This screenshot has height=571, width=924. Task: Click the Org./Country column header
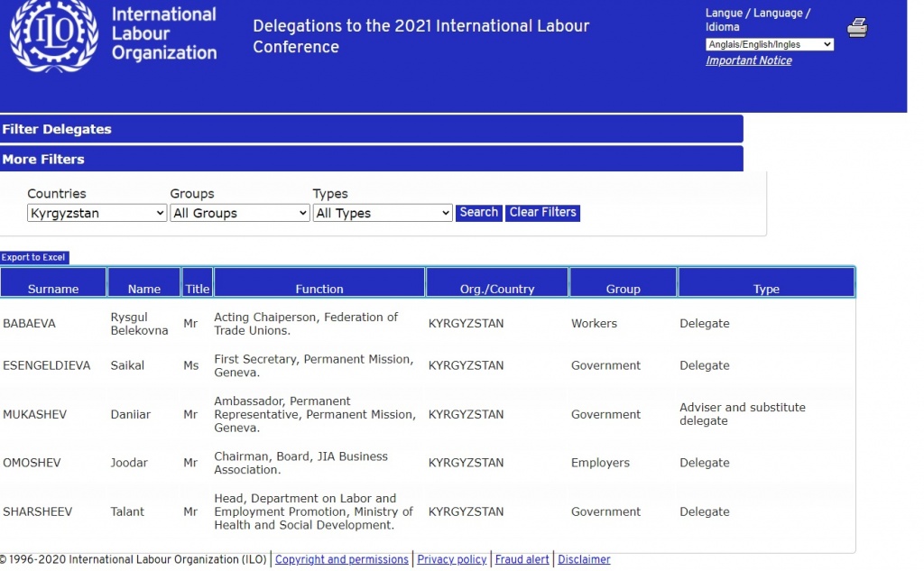[x=496, y=289]
